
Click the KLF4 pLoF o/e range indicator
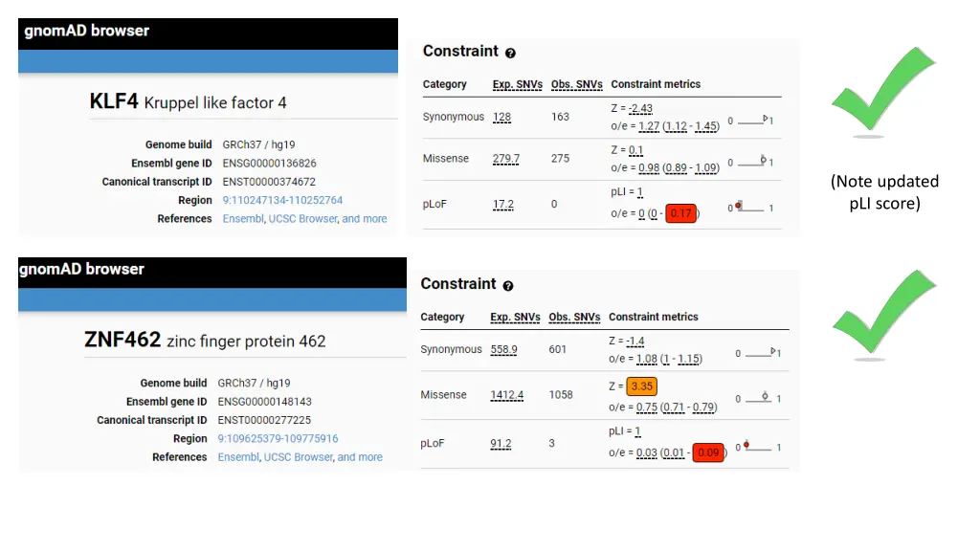pos(750,208)
